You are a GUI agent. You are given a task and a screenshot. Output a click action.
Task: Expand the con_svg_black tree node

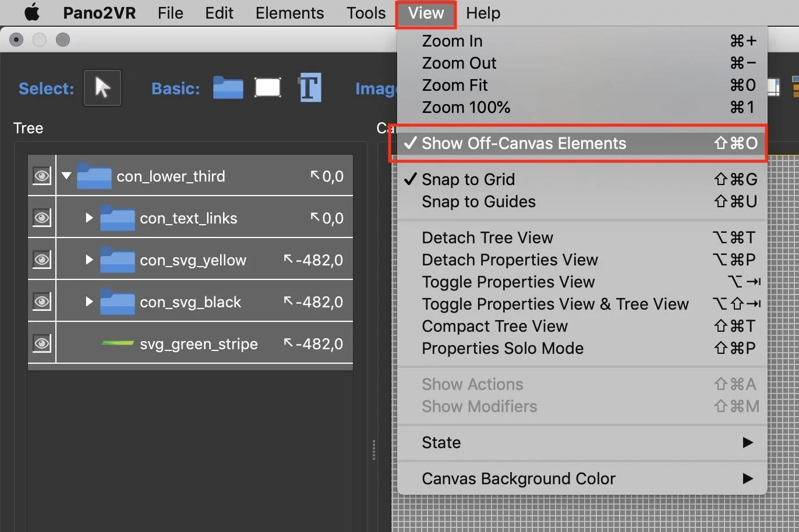pos(89,302)
